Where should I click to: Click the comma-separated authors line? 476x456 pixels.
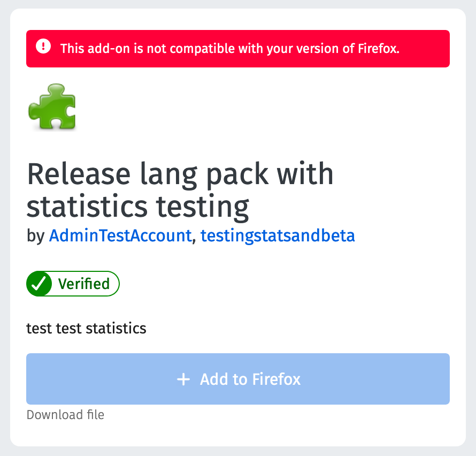point(190,236)
